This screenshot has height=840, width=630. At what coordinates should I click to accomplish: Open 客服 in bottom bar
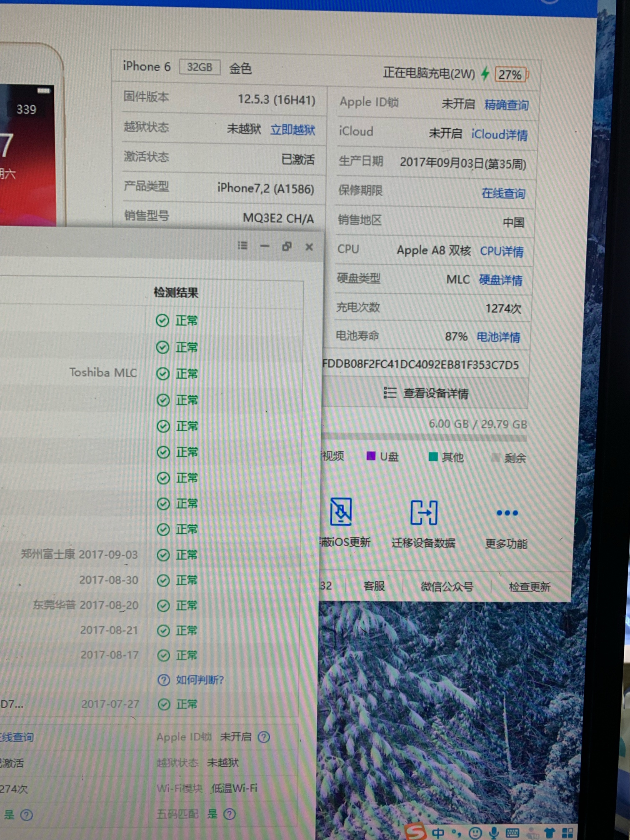(x=374, y=586)
